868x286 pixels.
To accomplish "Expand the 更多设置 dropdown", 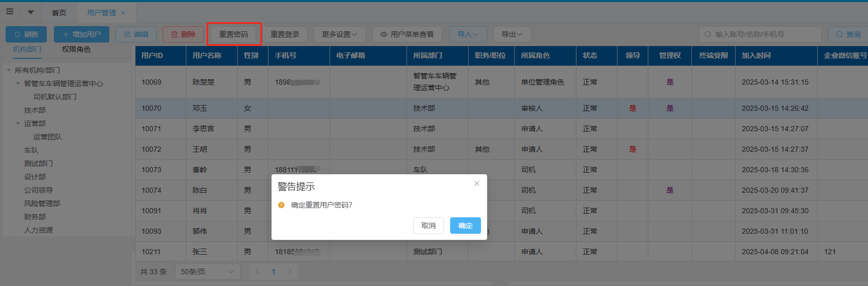I will [x=339, y=34].
